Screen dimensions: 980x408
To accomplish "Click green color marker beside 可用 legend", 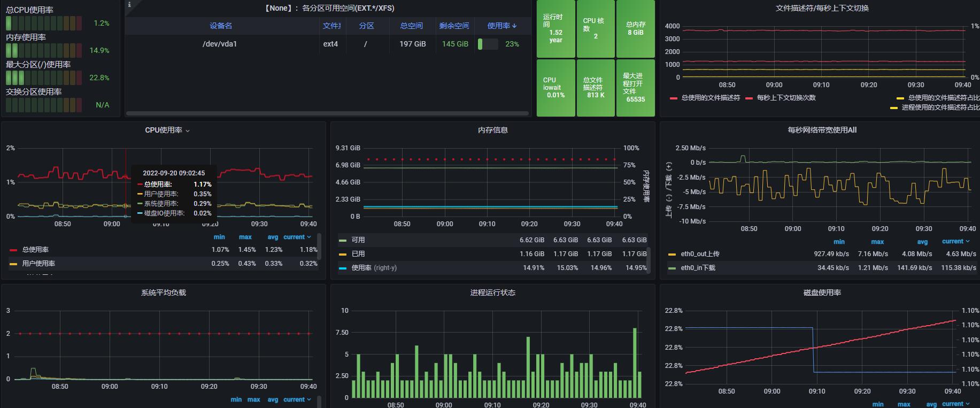I will tap(343, 240).
